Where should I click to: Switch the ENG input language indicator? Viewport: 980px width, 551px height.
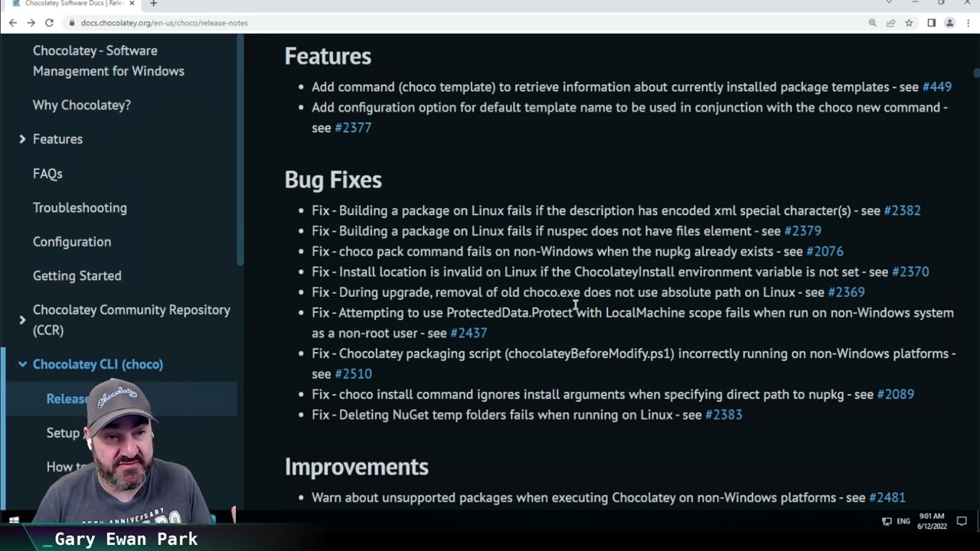903,521
